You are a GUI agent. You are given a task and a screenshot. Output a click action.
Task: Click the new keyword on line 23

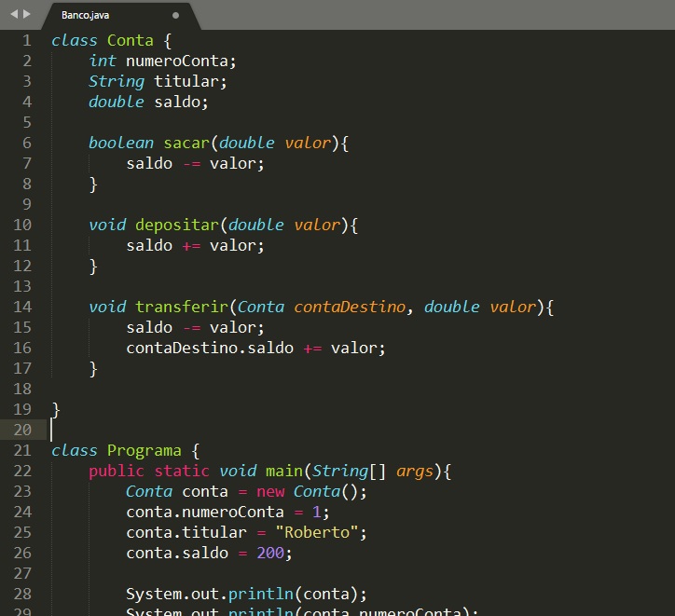pyautogui.click(x=270, y=491)
